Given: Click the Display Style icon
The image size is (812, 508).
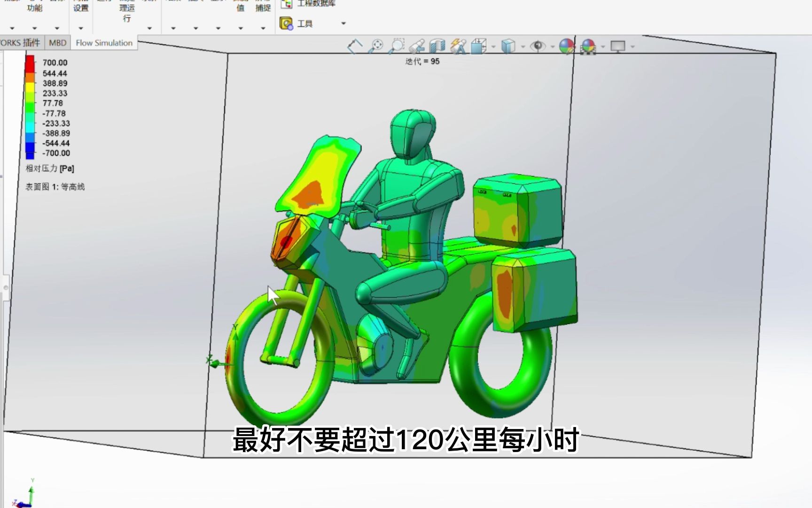Looking at the screenshot, I should [508, 46].
